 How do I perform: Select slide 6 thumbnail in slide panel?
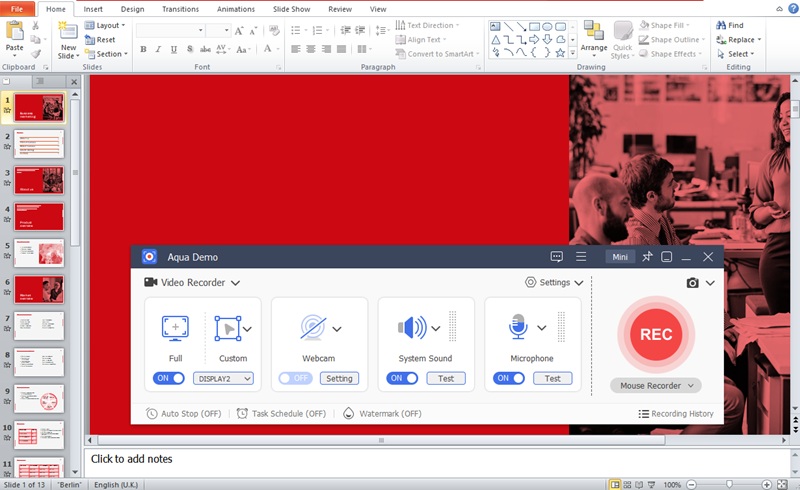click(x=39, y=289)
